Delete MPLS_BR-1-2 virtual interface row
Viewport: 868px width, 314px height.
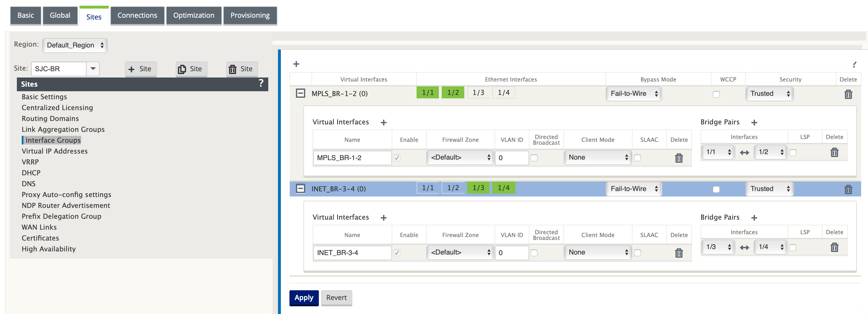[x=679, y=158]
